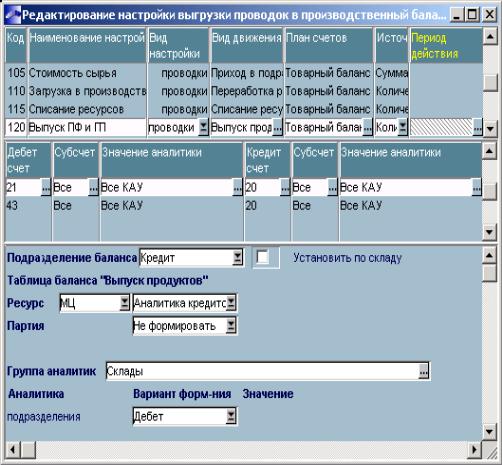Open the lookup button beside debit account 21
This screenshot has width=502, height=465.
pos(46,188)
